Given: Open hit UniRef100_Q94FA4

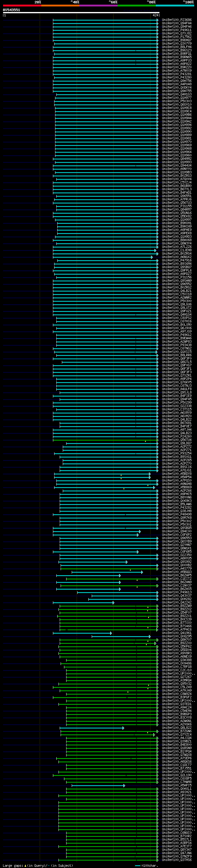Looking at the screenshot, I should coord(176,23).
